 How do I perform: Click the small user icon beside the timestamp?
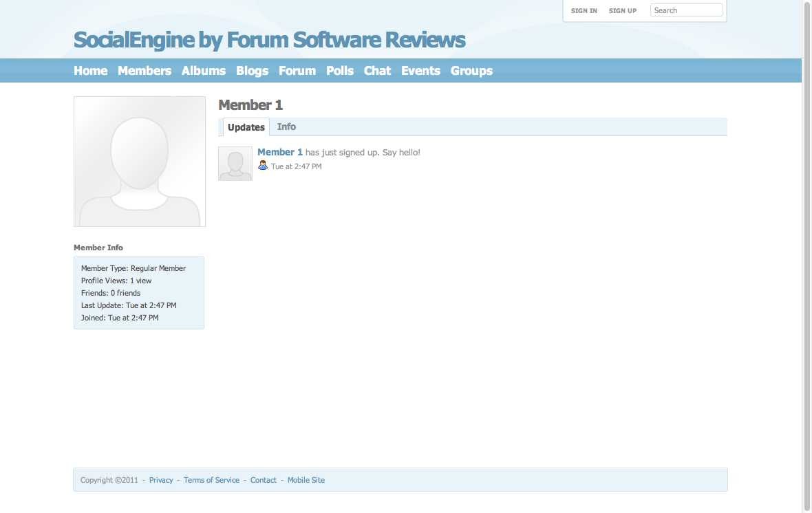[x=263, y=165]
